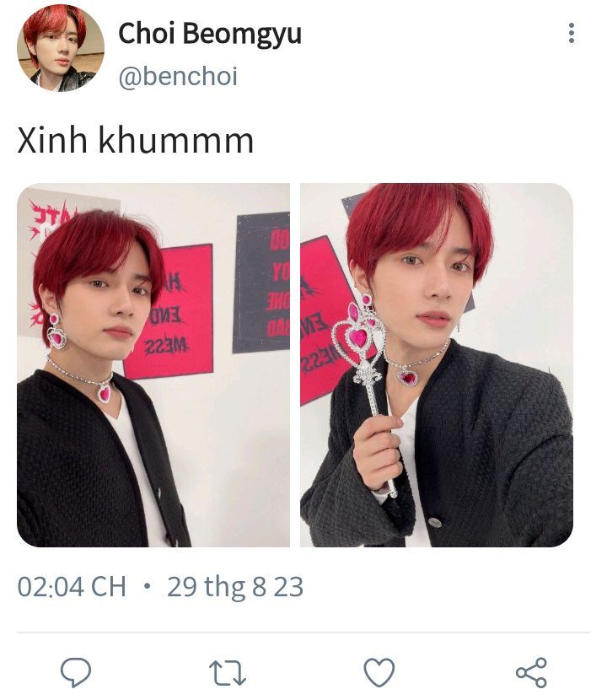
Task: Click the 02:04 CH timestamp
Action: coord(72,586)
